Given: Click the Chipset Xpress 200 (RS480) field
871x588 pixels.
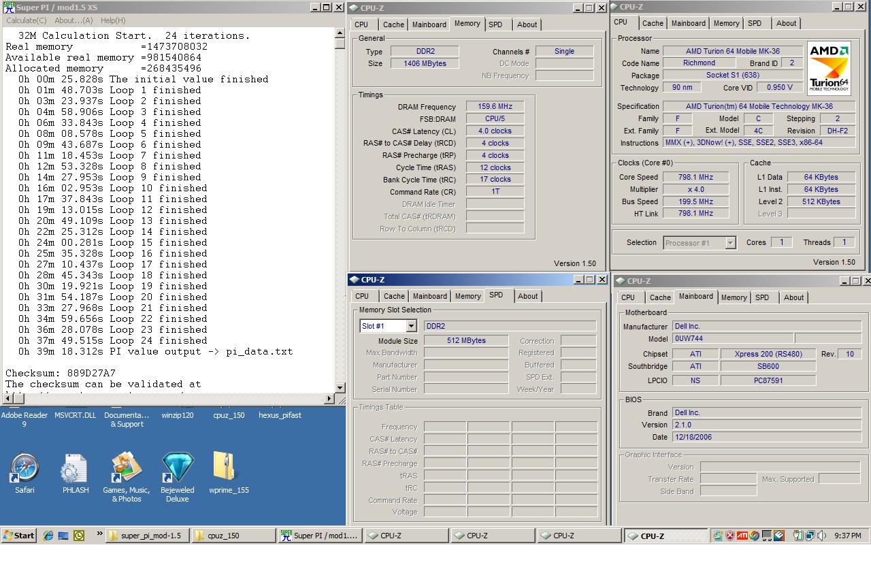Looking at the screenshot, I should (x=769, y=354).
